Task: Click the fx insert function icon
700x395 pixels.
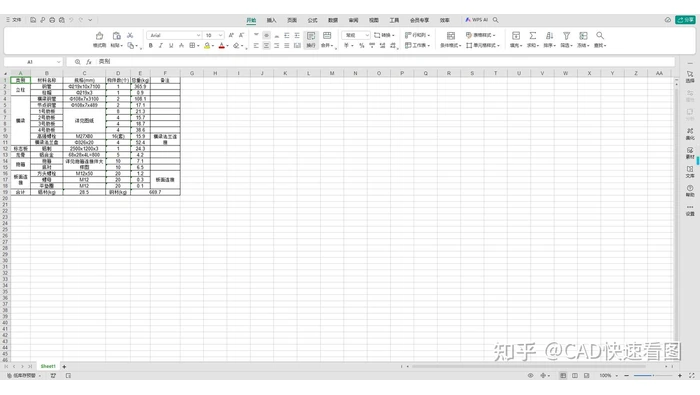Action: pyautogui.click(x=88, y=62)
